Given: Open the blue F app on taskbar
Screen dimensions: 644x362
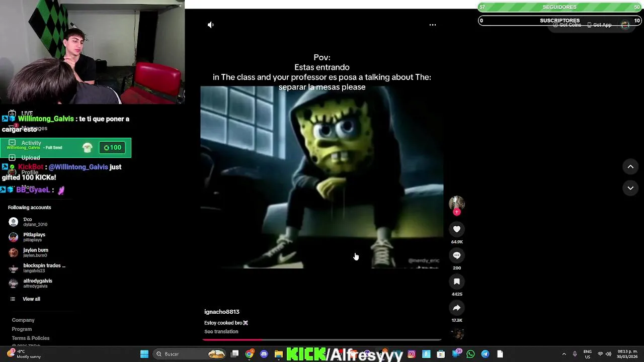Looking at the screenshot, I should (426, 354).
